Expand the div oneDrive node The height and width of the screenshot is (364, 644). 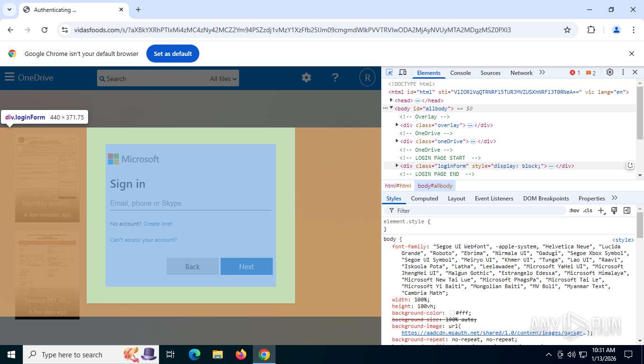(397, 141)
